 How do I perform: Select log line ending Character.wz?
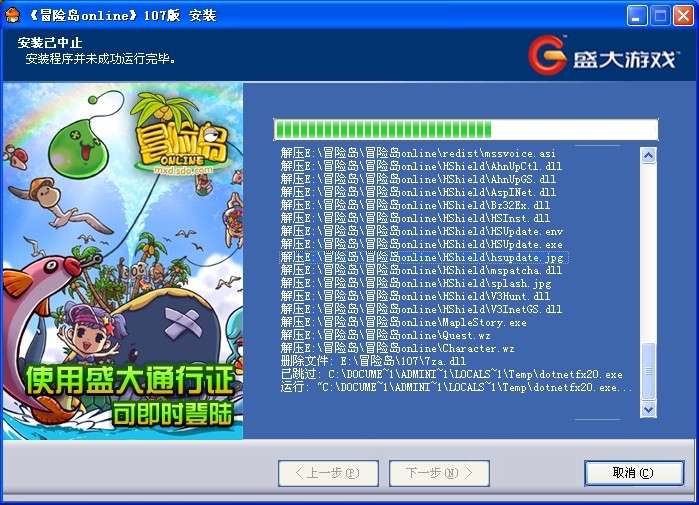point(398,348)
